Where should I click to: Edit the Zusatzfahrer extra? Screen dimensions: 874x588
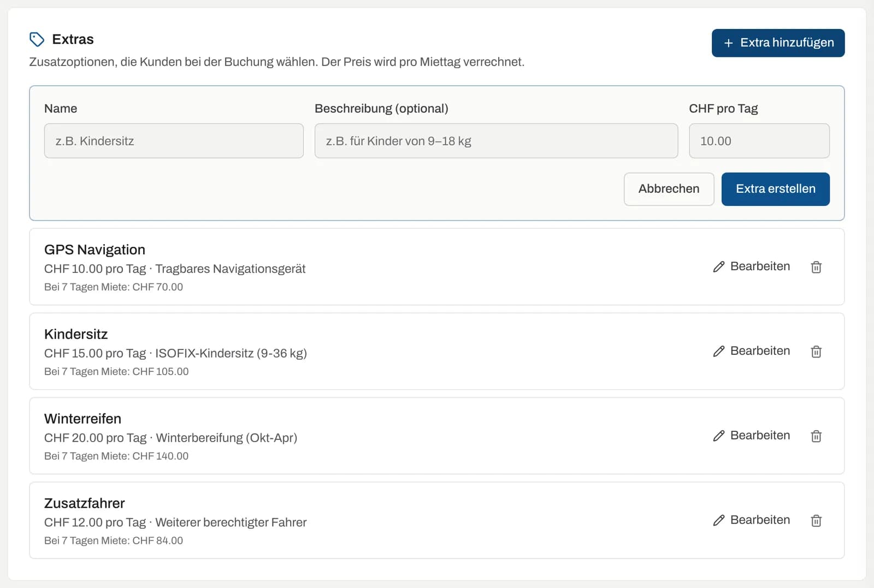point(752,520)
